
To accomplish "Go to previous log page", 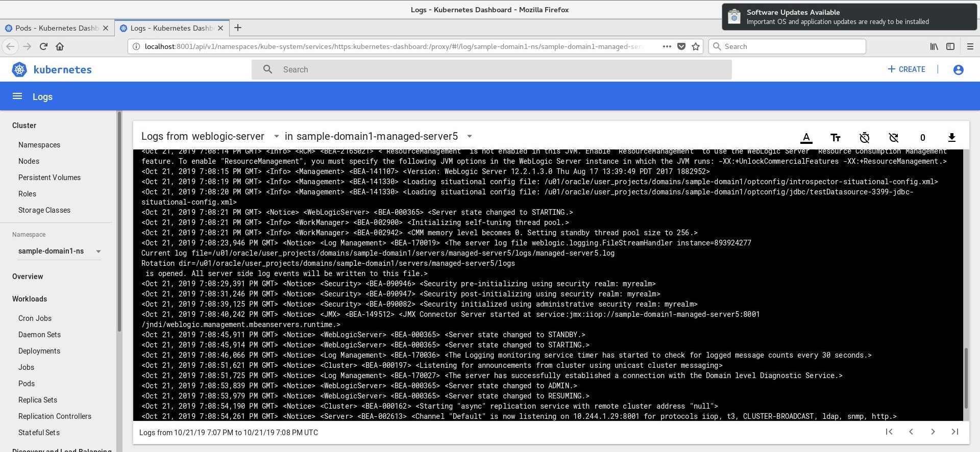I will click(911, 432).
